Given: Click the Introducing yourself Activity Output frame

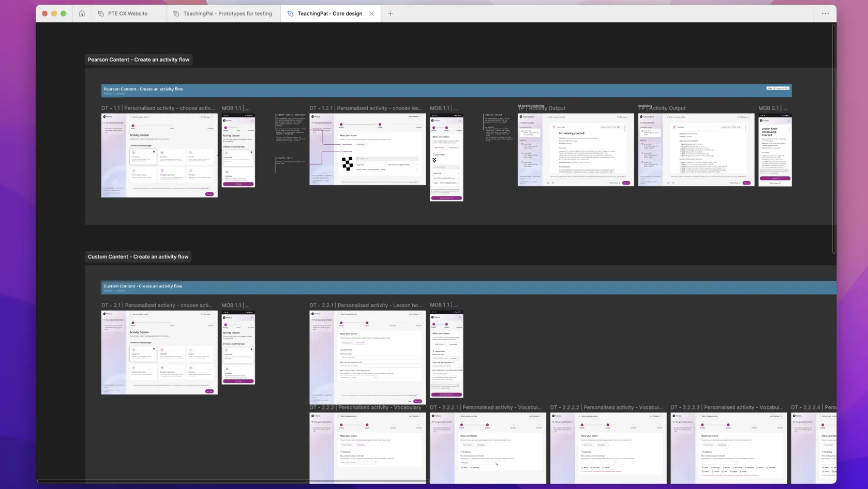Looking at the screenshot, I should coord(576,150).
